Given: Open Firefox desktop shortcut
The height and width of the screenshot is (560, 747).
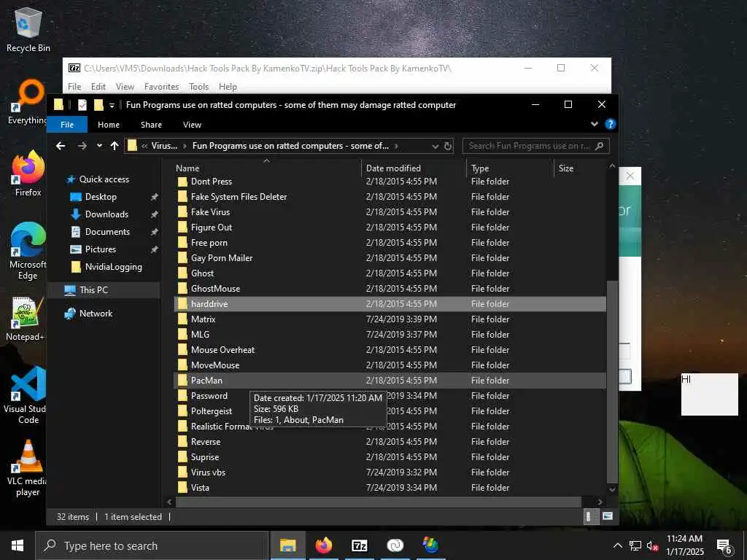Looking at the screenshot, I should (x=28, y=174).
